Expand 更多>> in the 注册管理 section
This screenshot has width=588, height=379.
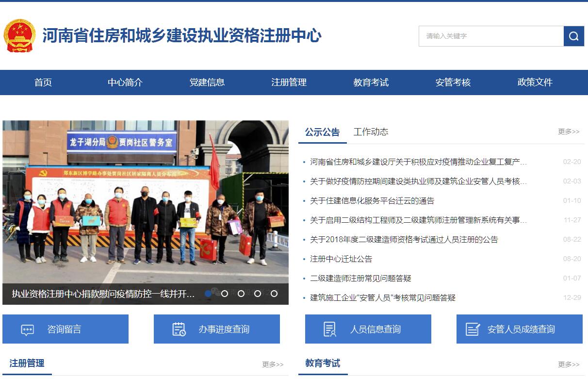coord(273,364)
